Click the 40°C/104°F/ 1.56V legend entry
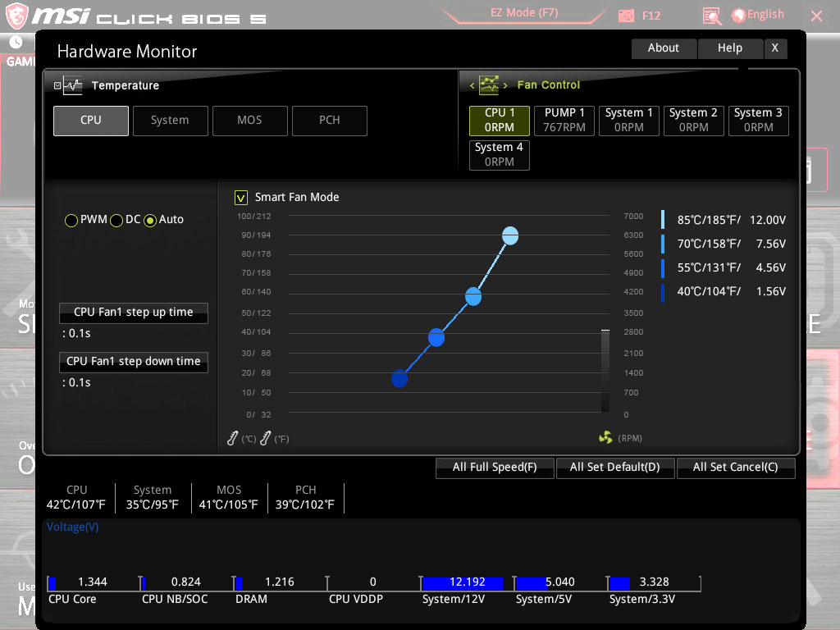Viewport: 840px width, 630px height. 724,291
